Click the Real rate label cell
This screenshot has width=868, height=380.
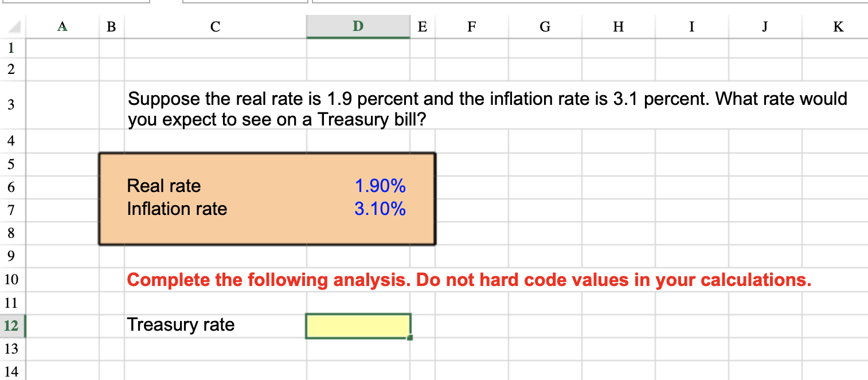click(172, 186)
